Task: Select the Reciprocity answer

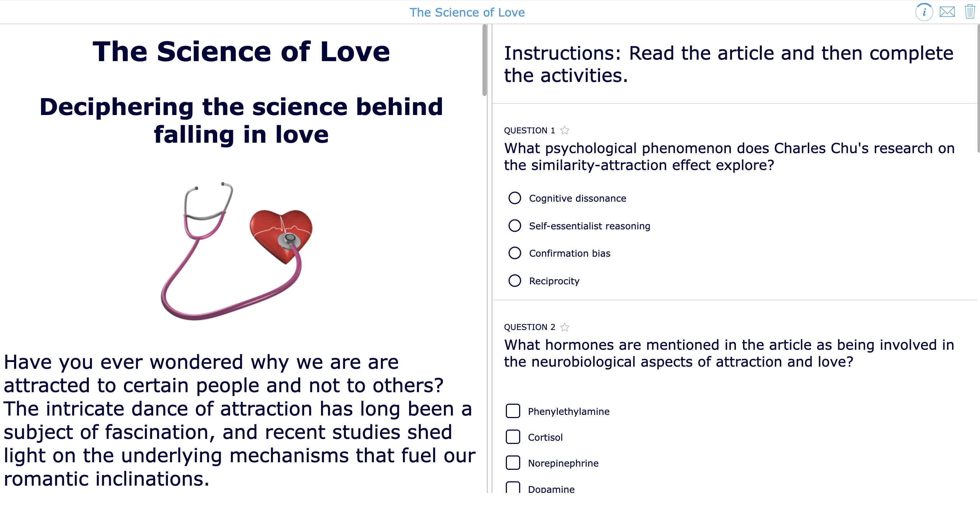Action: pyautogui.click(x=515, y=281)
